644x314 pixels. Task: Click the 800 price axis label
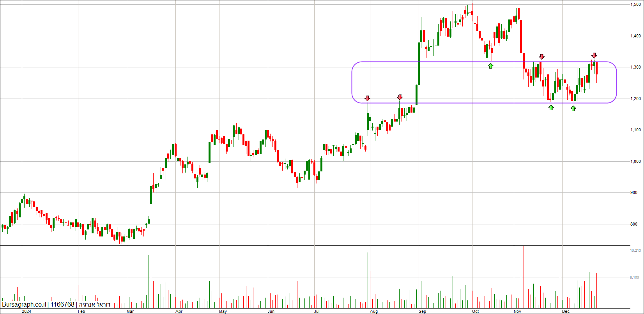click(634, 224)
